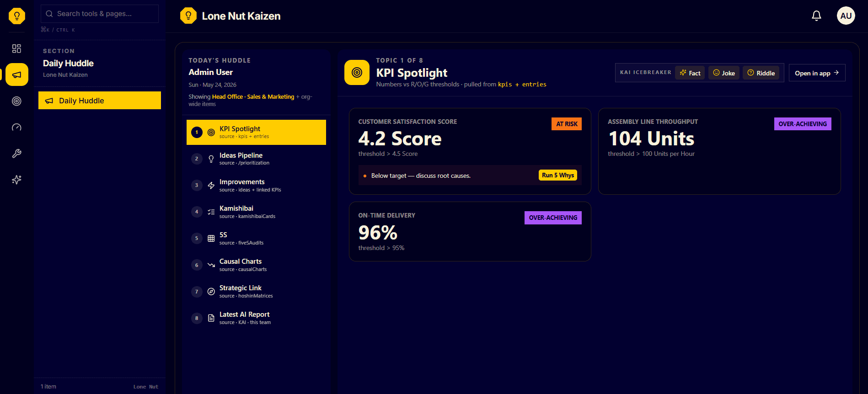Click the lightning bolt icon beside Improvements
Viewport: 868px width, 394px height.
click(211, 185)
